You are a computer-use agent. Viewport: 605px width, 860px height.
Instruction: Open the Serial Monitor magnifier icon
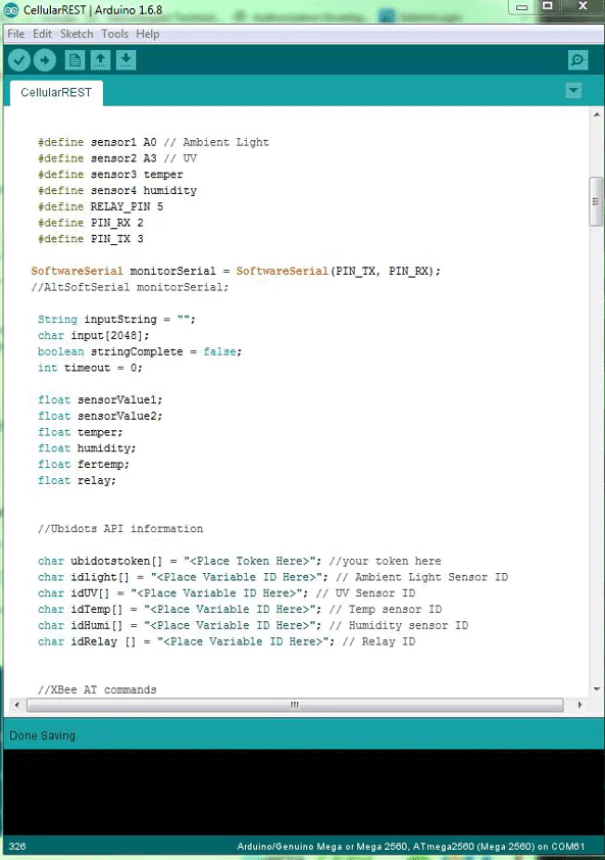(578, 60)
